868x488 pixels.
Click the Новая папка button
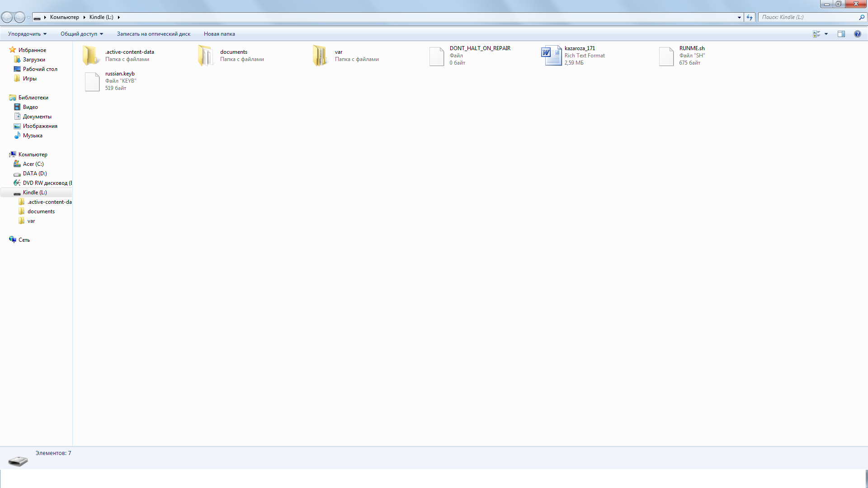[x=219, y=34]
